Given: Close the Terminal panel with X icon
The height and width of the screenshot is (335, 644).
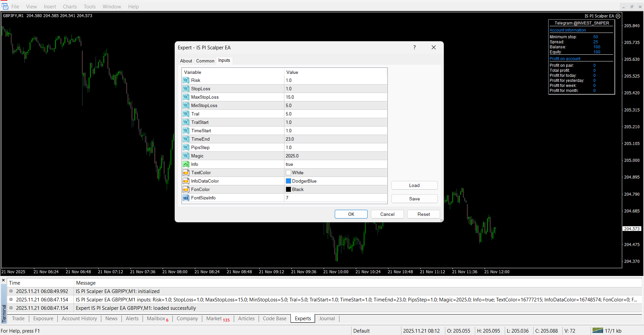Looking at the screenshot, I should 3,280.
